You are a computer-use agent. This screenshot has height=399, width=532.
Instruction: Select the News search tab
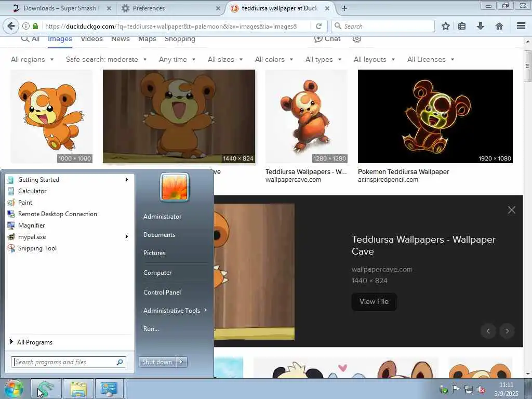[121, 38]
